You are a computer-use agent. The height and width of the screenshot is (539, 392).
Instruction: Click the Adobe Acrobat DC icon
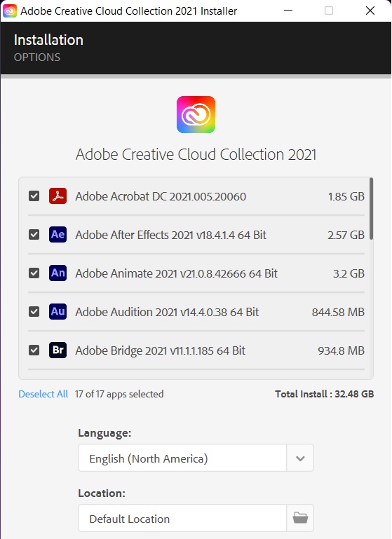click(58, 196)
